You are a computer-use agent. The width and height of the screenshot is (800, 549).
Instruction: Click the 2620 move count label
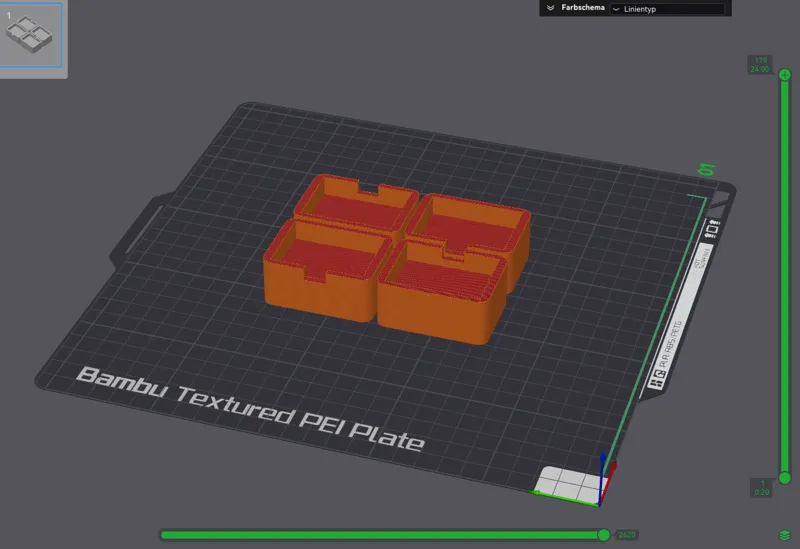tap(627, 535)
